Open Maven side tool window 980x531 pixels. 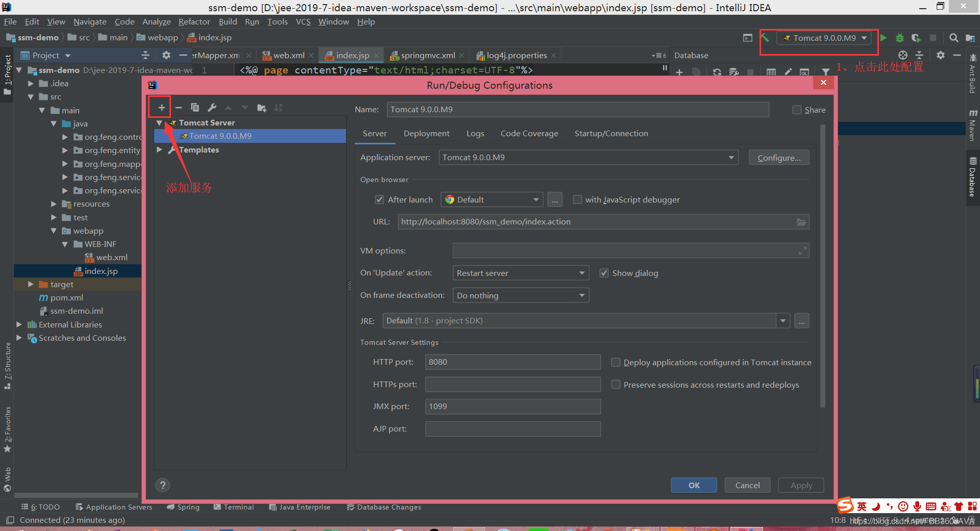[973, 125]
